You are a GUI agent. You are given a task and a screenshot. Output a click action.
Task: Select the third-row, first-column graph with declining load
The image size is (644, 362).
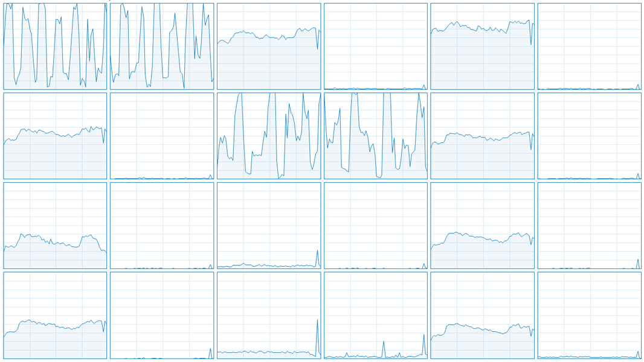(x=55, y=226)
